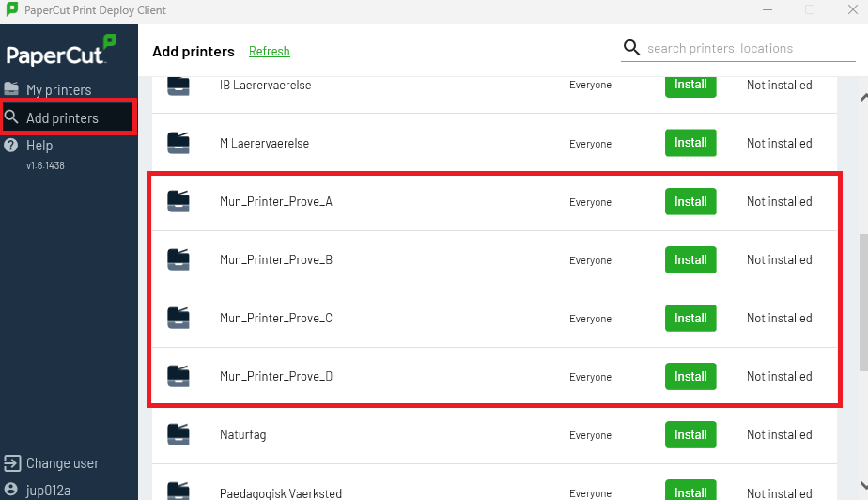Screen dimensions: 868x500
Task: Click printer icon for Paedagogisk Vaerksted
Action: [178, 491]
